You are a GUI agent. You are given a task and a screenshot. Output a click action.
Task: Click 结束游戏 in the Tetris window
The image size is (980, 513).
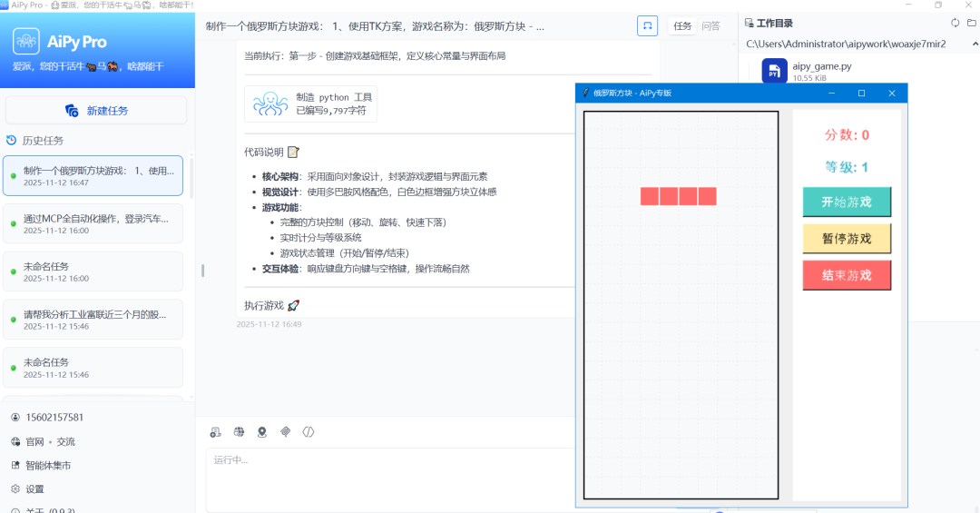847,275
